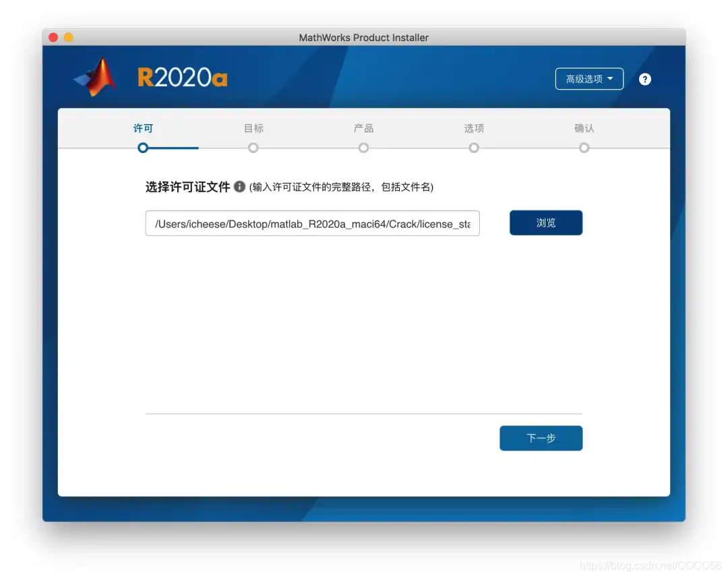The width and height of the screenshot is (728, 578).
Task: Click the 浏览 browse button
Action: (x=546, y=223)
